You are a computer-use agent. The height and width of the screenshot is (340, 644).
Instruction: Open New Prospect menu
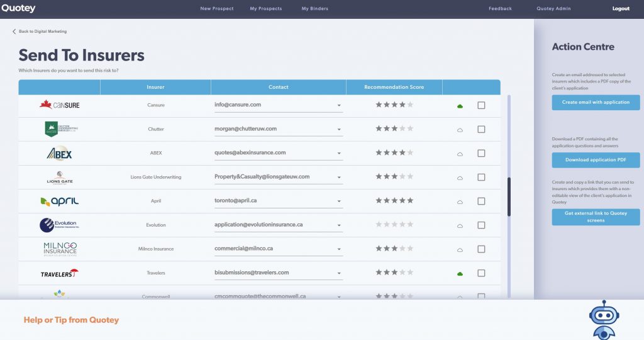point(217,9)
